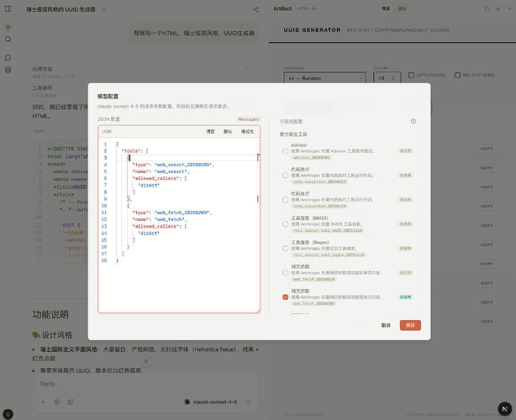Viewport: 516px width, 420px height.
Task: Click the Reply input box
Action: (145, 384)
